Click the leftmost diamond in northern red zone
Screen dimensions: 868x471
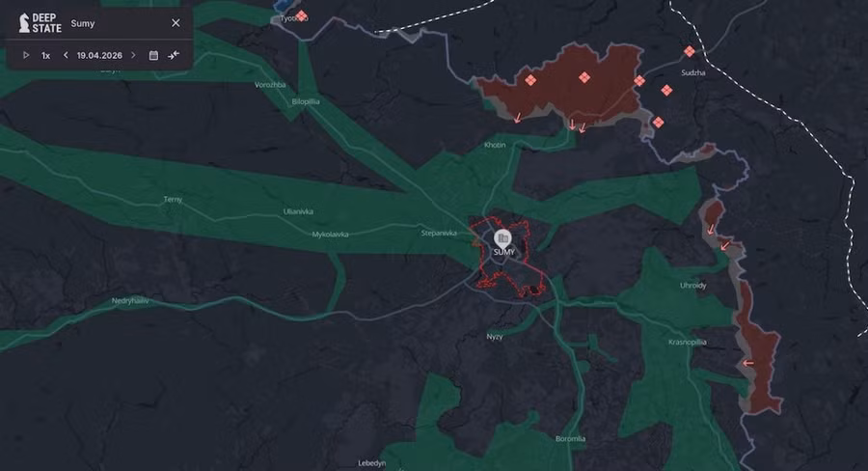(529, 80)
